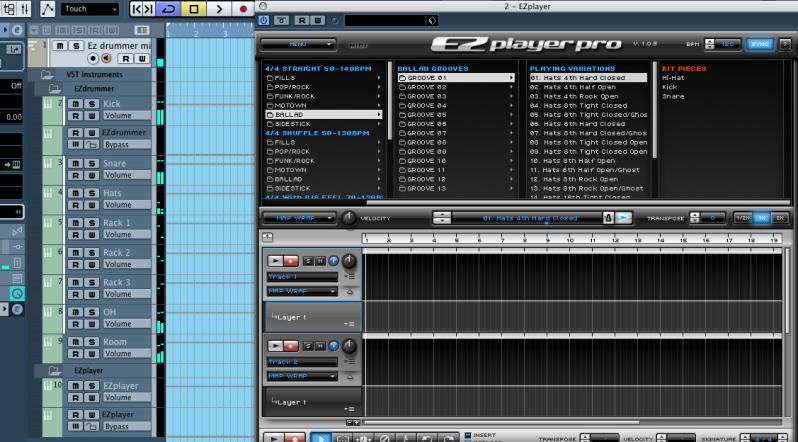Open the EZplayer help question mark button
The height and width of the screenshot is (442, 798).
(x=785, y=44)
